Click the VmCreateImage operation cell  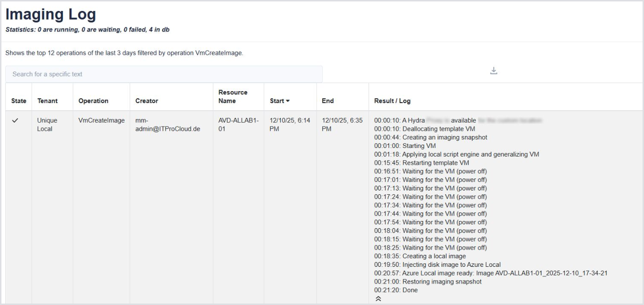[101, 121]
